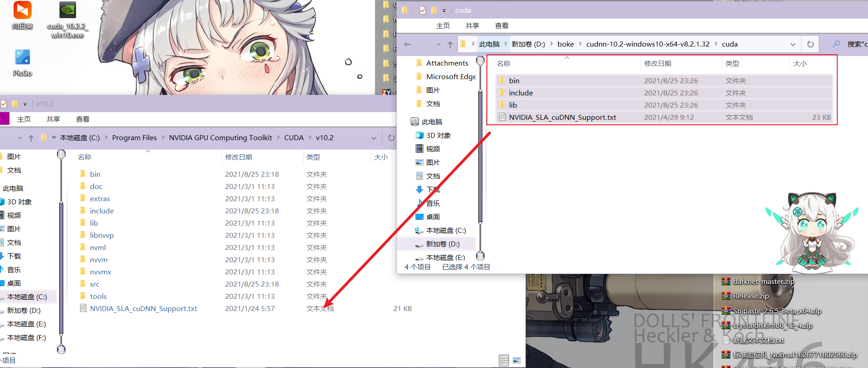
Task: Open the 主页 tab in cuda window
Action: point(443,26)
